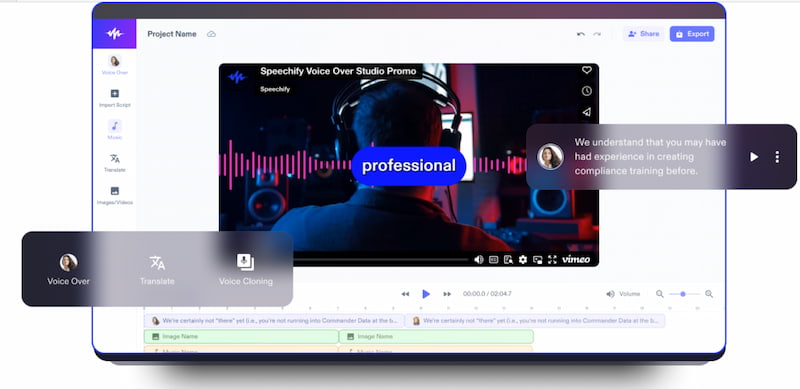This screenshot has height=389, width=800.
Task: Click the cloud sync icon beside Project Name
Action: click(x=211, y=34)
